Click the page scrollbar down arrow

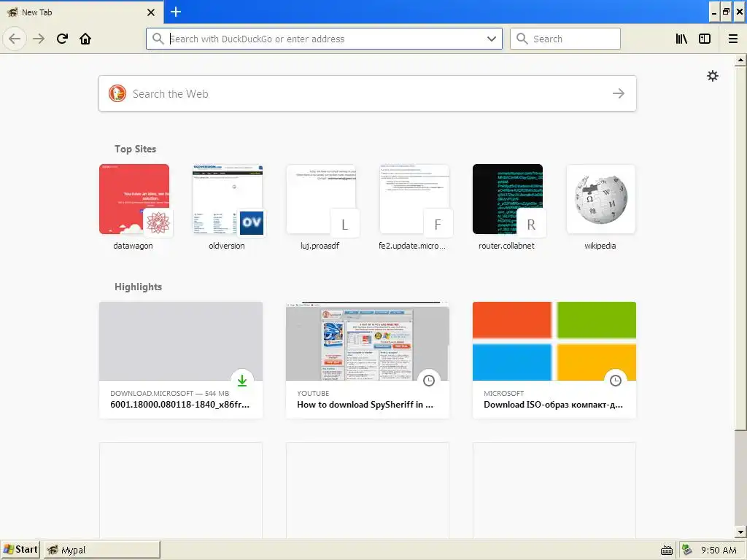click(740, 532)
